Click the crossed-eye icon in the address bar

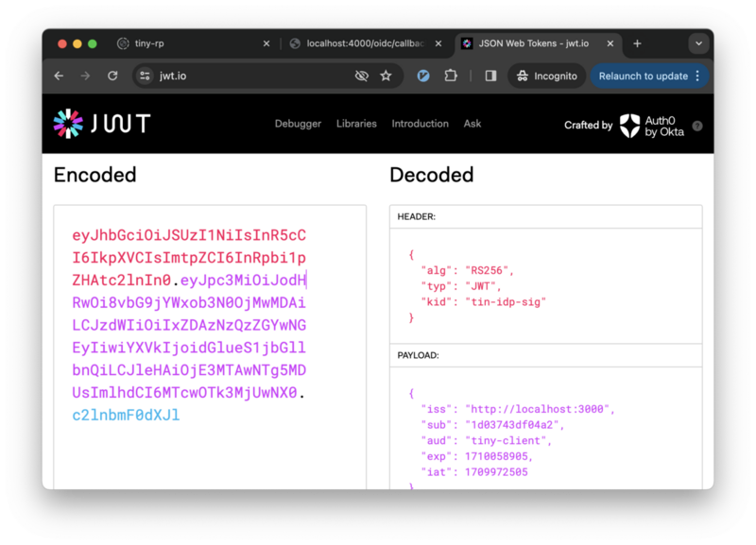(x=362, y=76)
